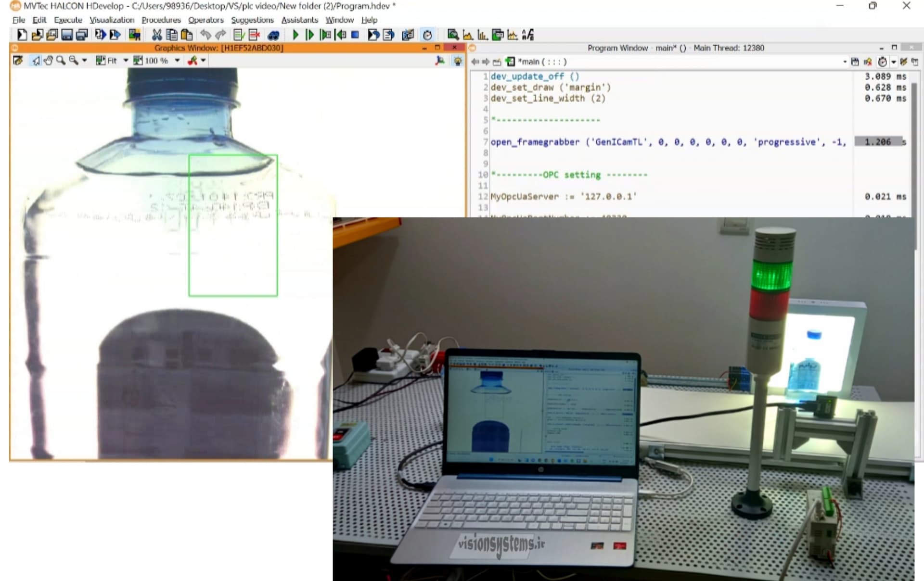
Task: Click the magnifier zoom tool in Graphics Window
Action: (x=61, y=61)
